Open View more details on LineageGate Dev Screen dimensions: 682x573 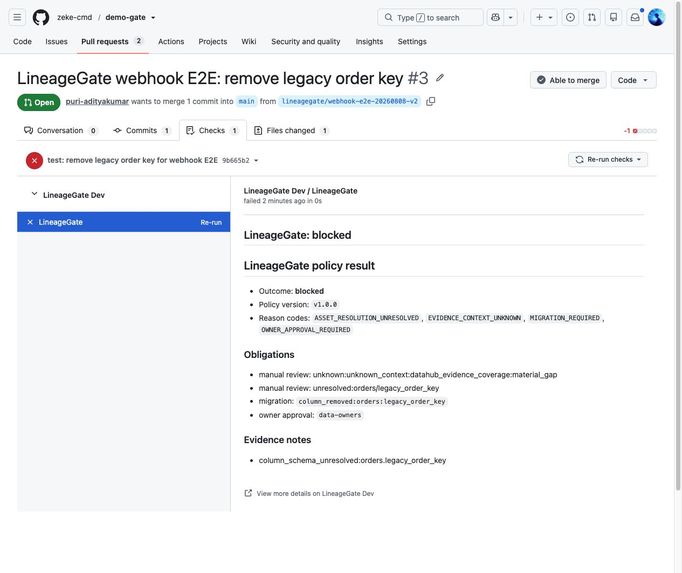[309, 493]
